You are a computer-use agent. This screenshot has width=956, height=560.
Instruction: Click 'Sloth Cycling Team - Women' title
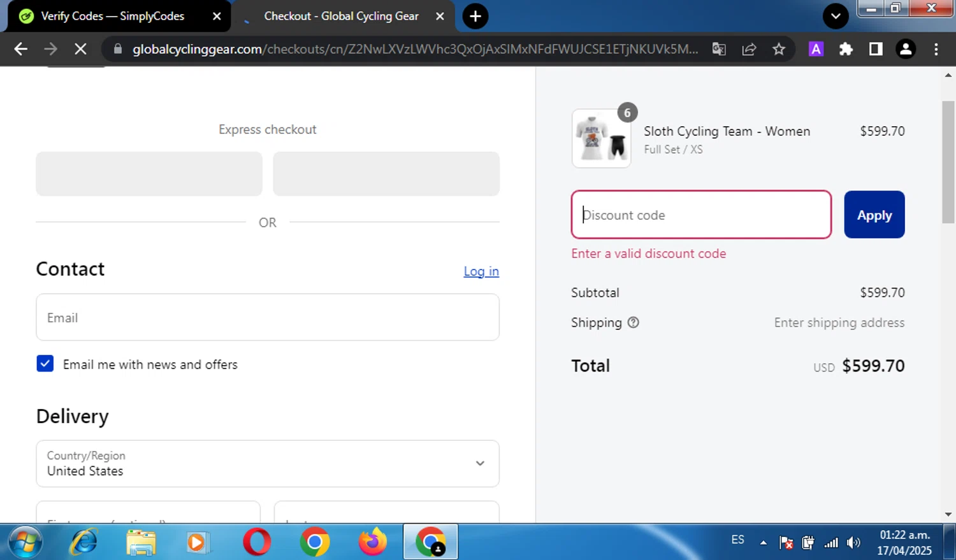coord(727,131)
